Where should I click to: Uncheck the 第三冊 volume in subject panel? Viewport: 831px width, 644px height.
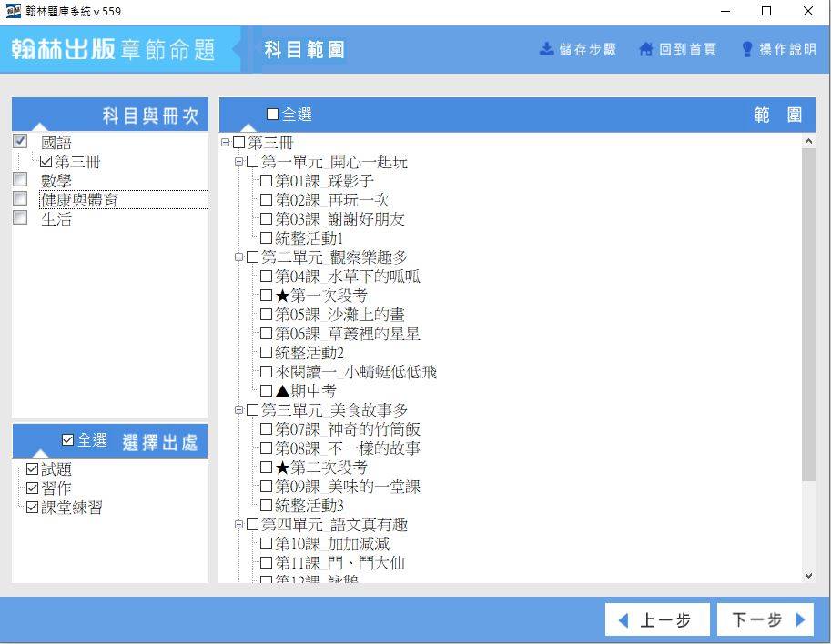[46, 162]
